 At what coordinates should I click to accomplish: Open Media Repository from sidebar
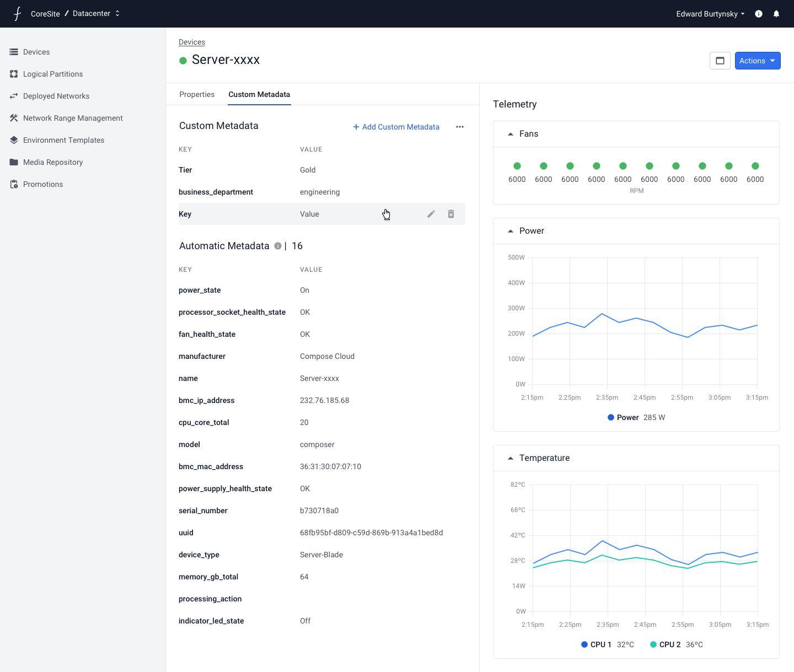[x=53, y=162]
